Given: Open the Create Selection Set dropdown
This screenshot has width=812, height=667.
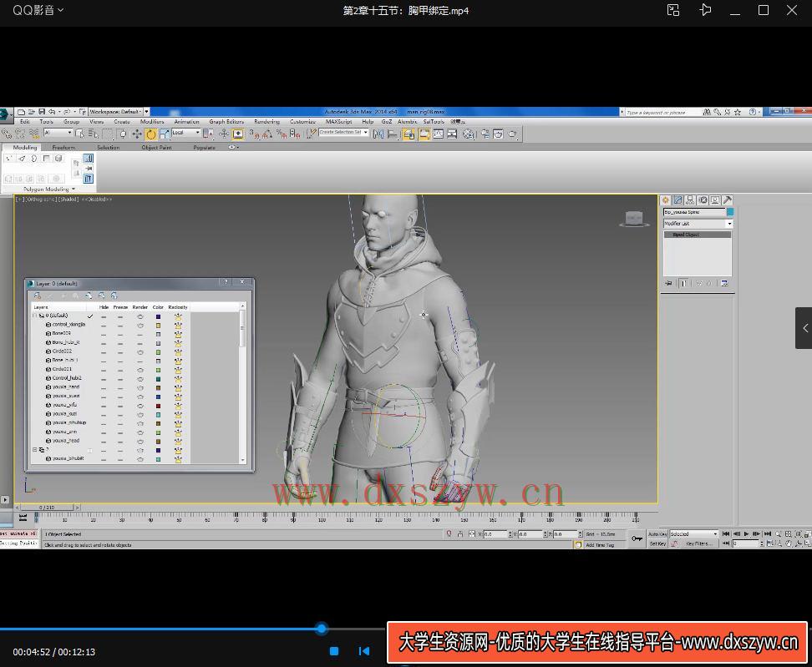Looking at the screenshot, I should pyautogui.click(x=344, y=133).
